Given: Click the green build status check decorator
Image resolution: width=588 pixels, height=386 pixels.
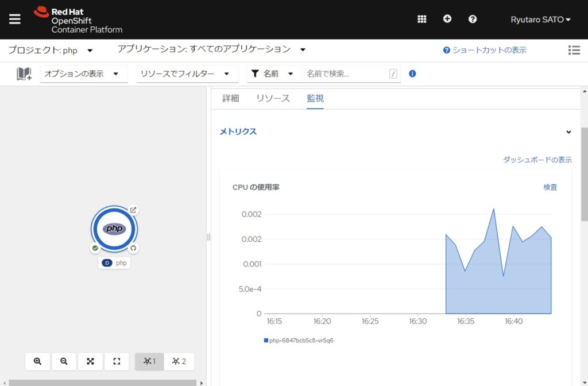Looking at the screenshot, I should pyautogui.click(x=95, y=248).
